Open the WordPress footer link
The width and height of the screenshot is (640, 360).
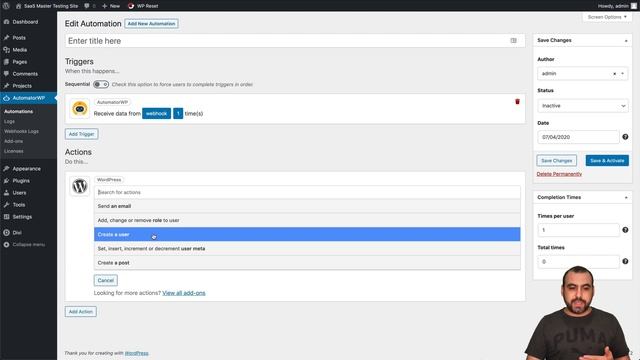pos(136,353)
